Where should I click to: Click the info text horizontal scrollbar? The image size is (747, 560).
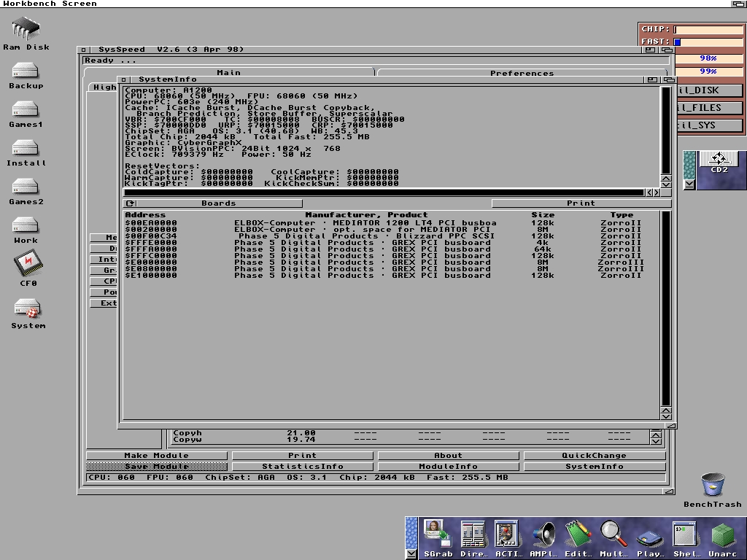pos(384,192)
